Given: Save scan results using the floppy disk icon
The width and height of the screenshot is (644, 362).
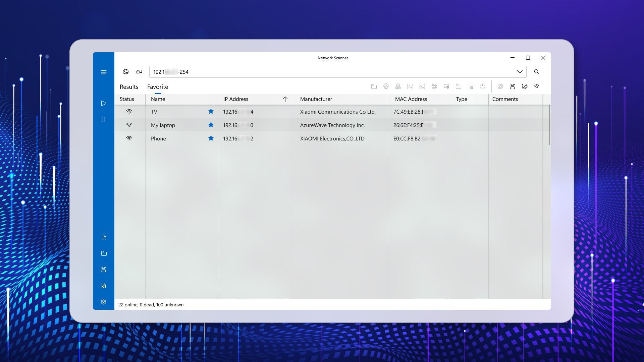Looking at the screenshot, I should point(513,86).
